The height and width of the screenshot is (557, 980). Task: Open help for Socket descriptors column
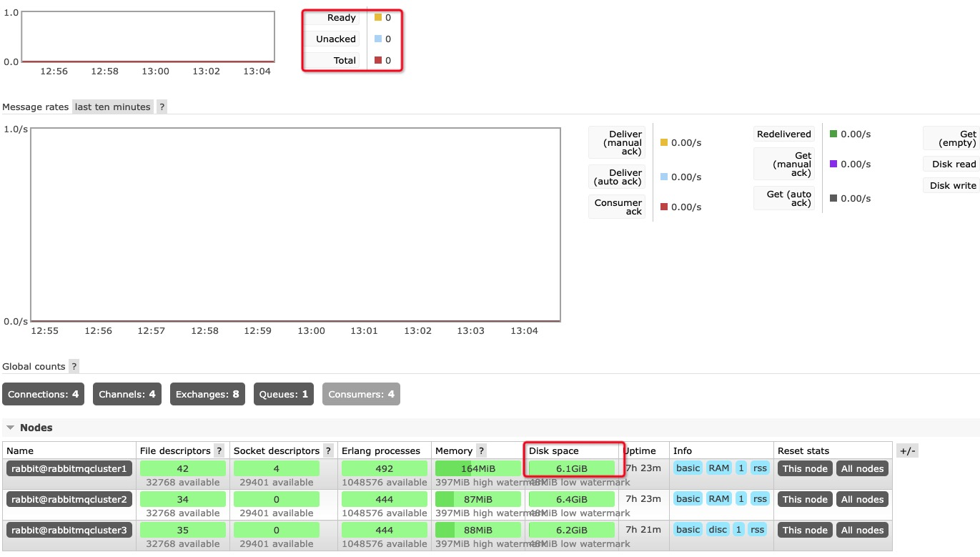click(x=328, y=450)
